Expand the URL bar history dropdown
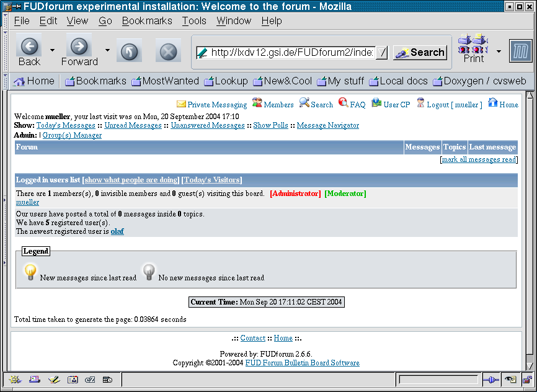This screenshot has width=537, height=392. (382, 53)
